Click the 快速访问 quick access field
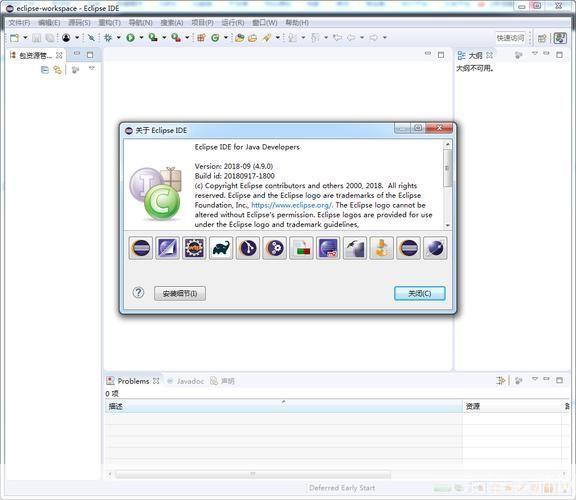Image resolution: width=576 pixels, height=500 pixels. coord(510,38)
